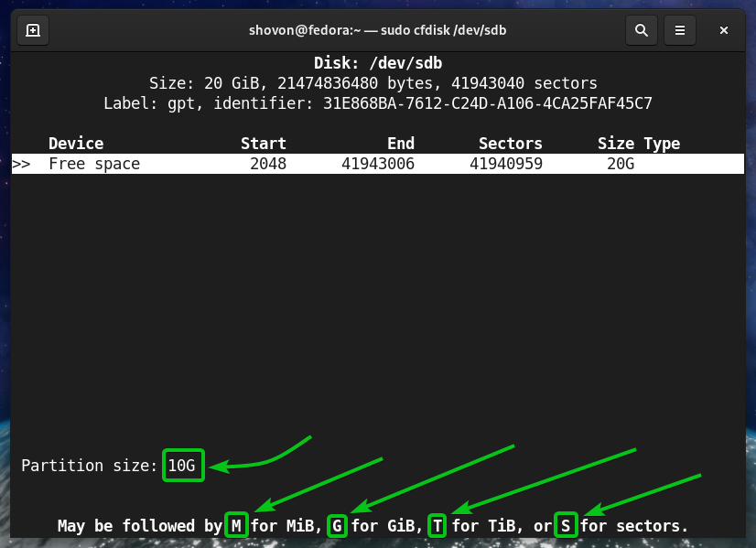Image resolution: width=756 pixels, height=548 pixels.
Task: Click the Start column header
Action: coord(264,144)
